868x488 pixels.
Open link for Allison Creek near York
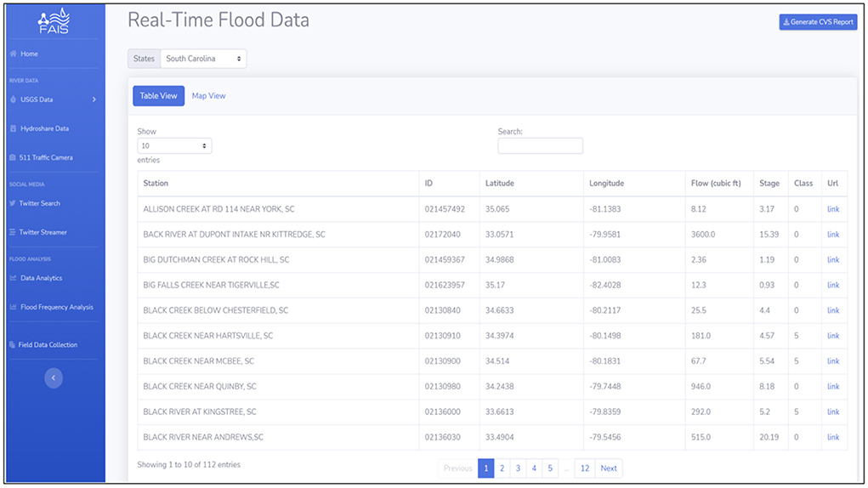tap(833, 209)
